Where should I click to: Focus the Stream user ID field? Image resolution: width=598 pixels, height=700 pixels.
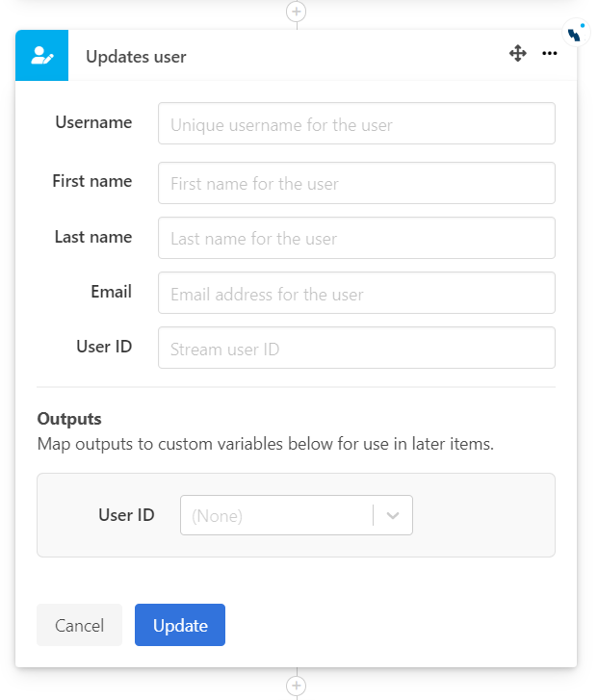pos(356,348)
